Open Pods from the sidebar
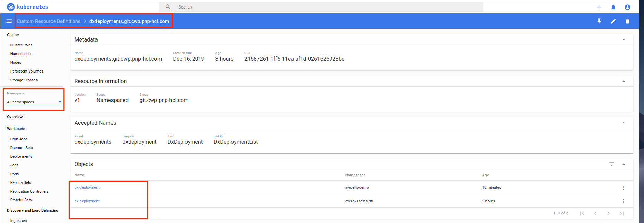 pos(15,174)
